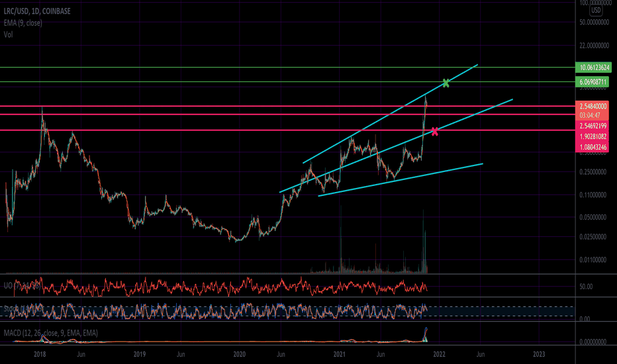Click the 10.06123624 green price label
Viewport: 617px width, 364px height.
[x=594, y=68]
